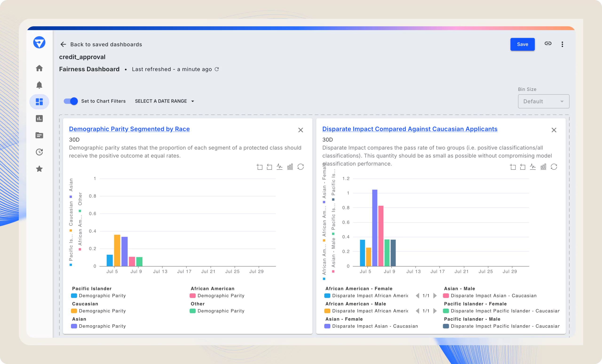
Task: Toggle Asian - Female Disparate Impact legend series
Action: pos(371,326)
